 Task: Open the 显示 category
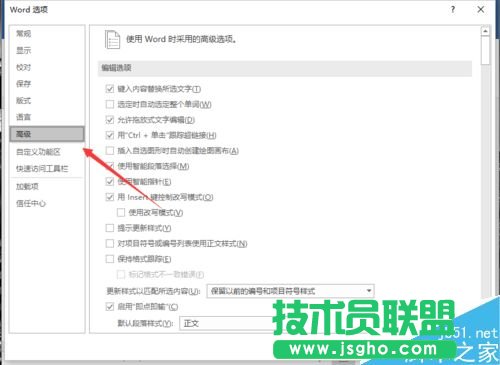tap(23, 50)
